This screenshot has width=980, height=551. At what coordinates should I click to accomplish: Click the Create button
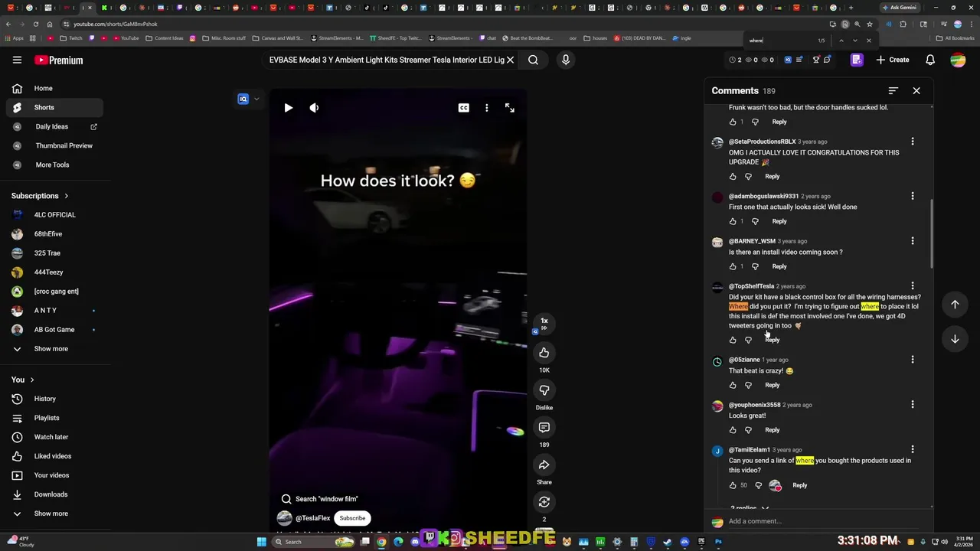tap(893, 60)
